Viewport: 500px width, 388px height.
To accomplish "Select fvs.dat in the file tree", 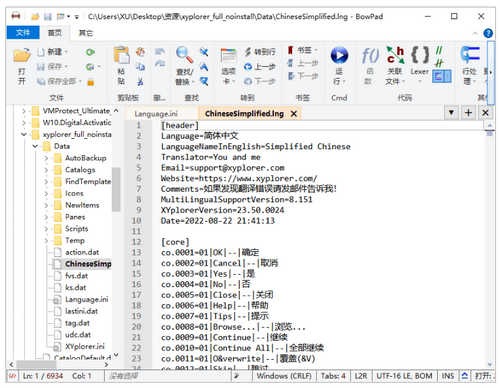I will click(76, 276).
